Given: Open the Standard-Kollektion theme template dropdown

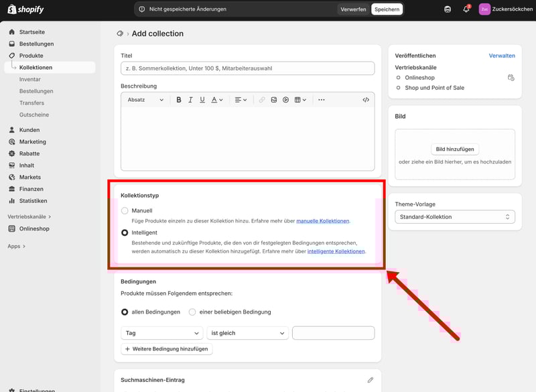Looking at the screenshot, I should click(x=455, y=217).
